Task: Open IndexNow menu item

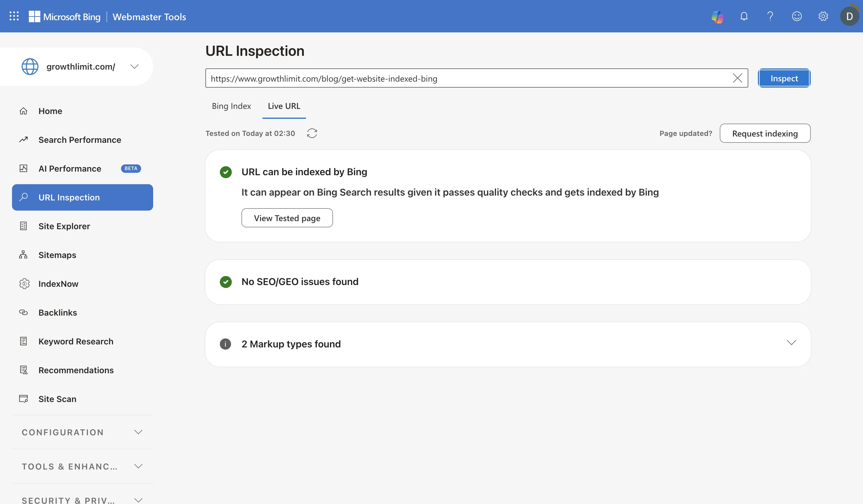Action: tap(83, 283)
